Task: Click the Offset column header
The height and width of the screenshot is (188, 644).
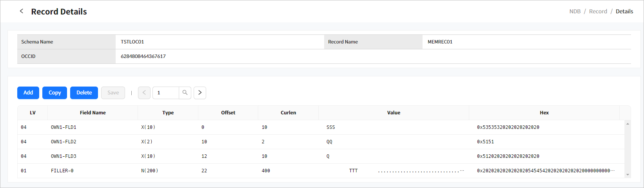Action: click(228, 113)
